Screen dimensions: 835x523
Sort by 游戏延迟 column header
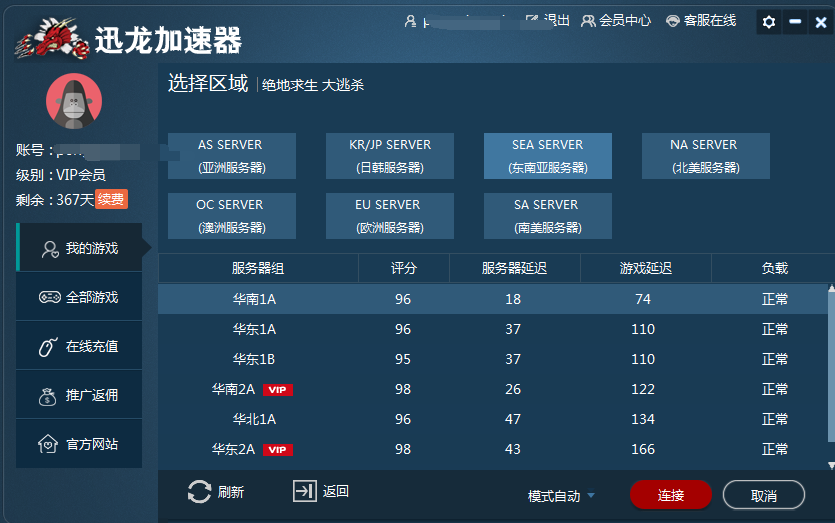645,268
